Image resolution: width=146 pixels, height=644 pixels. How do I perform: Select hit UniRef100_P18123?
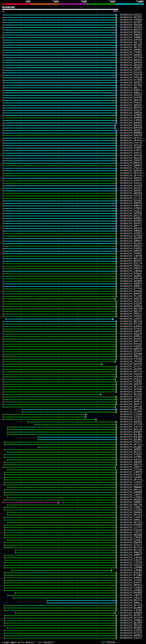tap(131, 379)
